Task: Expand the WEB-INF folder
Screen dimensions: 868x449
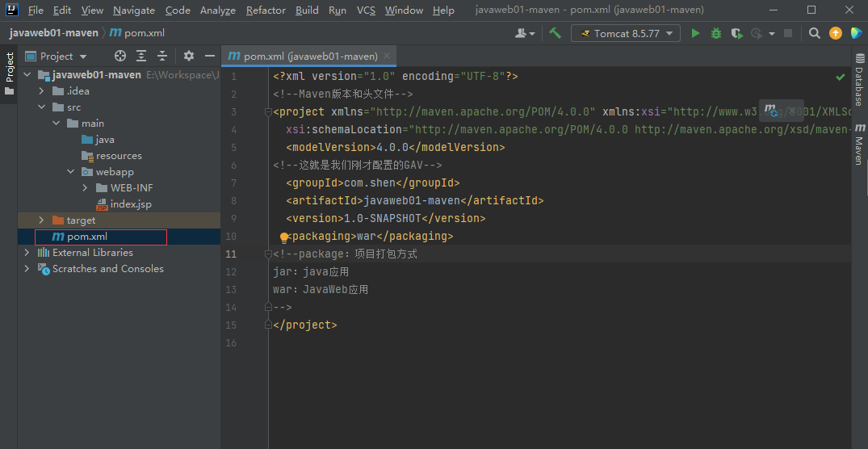Action: [x=85, y=187]
